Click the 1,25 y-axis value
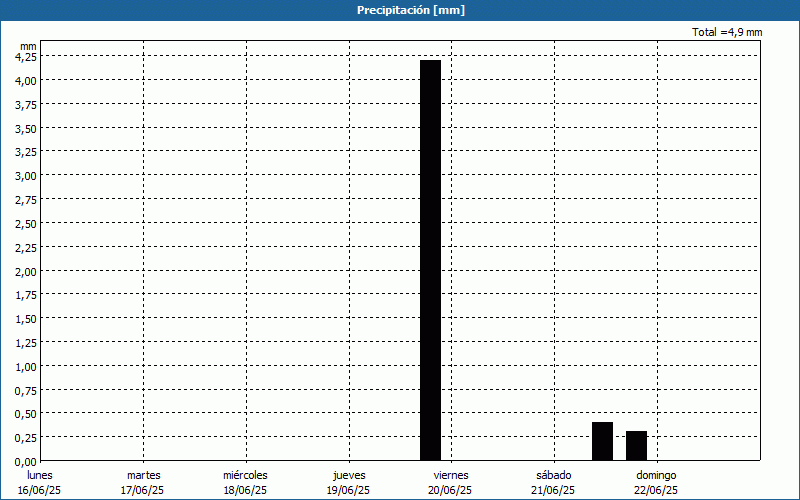The height and width of the screenshot is (500, 800). click(x=26, y=343)
